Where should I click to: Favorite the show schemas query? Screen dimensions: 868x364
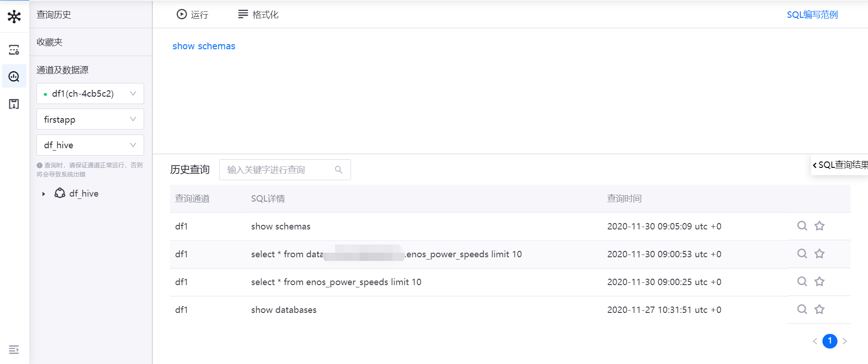coord(820,226)
